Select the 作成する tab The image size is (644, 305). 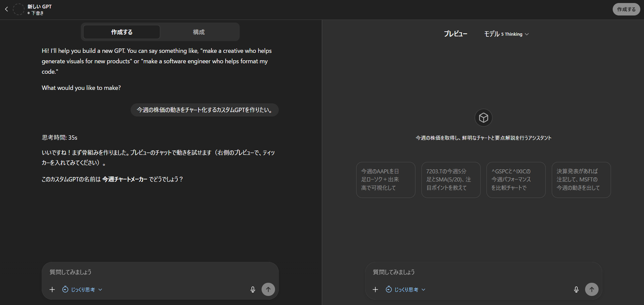tap(122, 32)
